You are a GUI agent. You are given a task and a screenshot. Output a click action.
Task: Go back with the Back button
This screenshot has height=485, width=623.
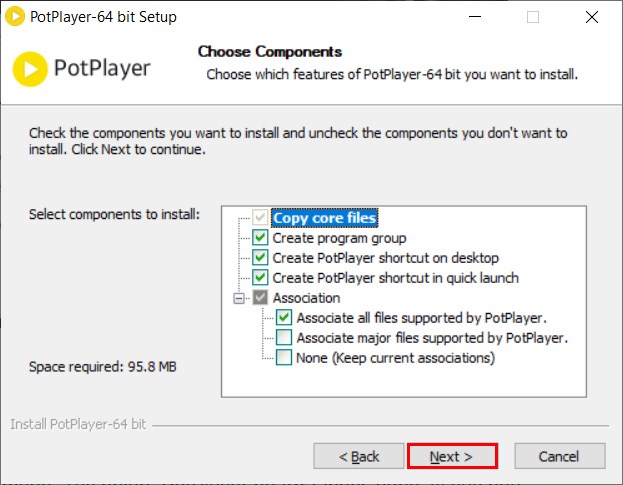359,456
